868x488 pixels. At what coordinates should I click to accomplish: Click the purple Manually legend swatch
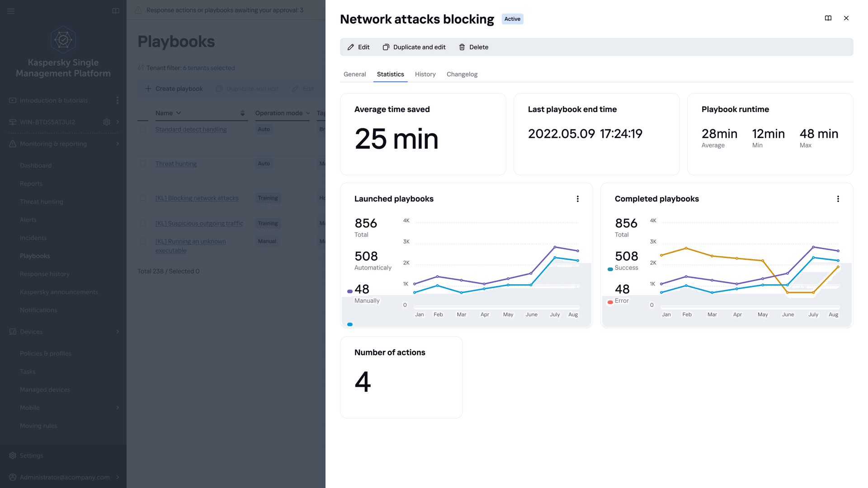click(x=350, y=291)
